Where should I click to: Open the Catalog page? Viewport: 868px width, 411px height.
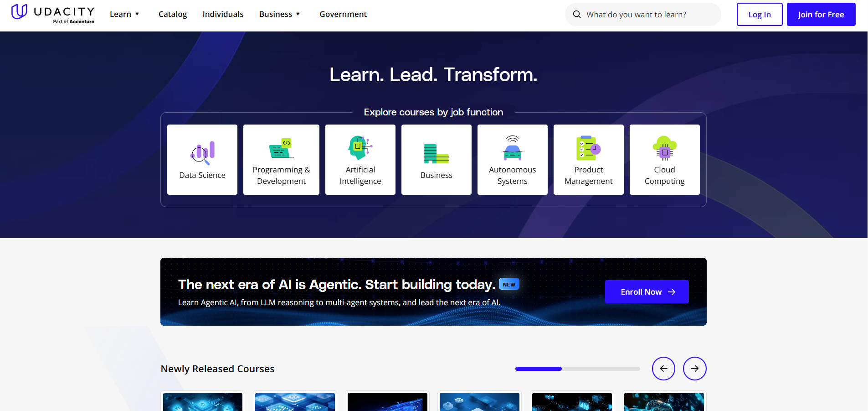(x=172, y=14)
